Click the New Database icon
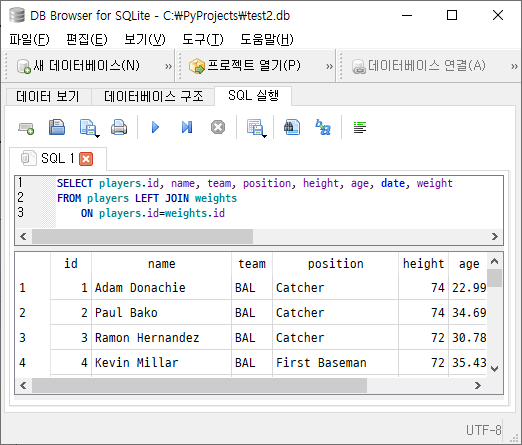 pyautogui.click(x=24, y=66)
